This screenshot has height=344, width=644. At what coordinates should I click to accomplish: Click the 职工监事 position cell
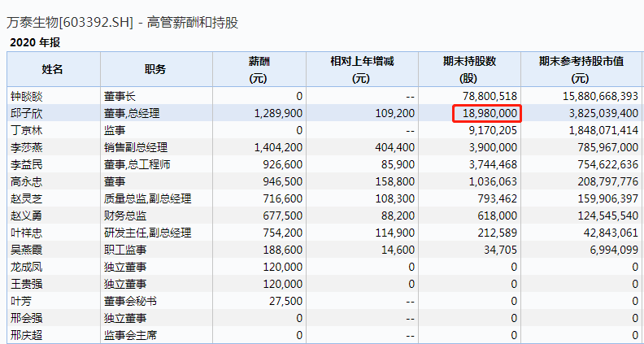coord(125,250)
